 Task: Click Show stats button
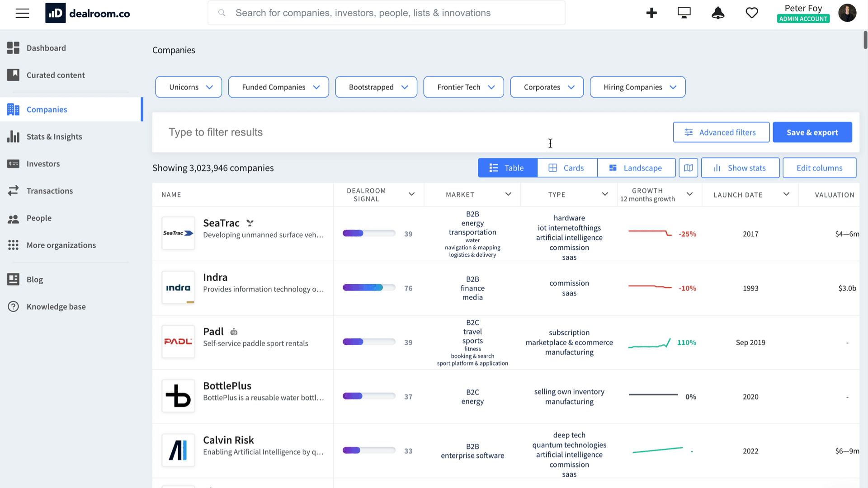click(740, 168)
